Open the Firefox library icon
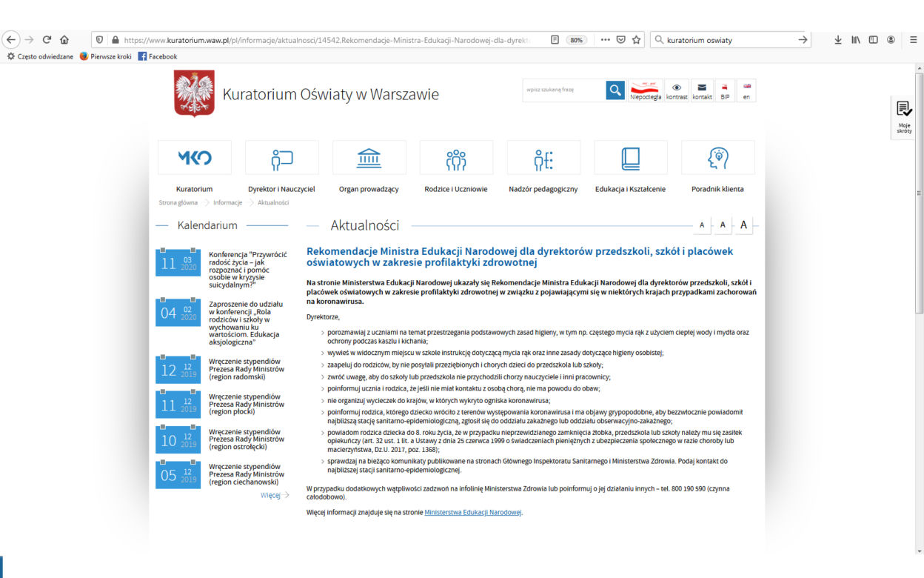Screen dimensions: 924x578 point(856,40)
